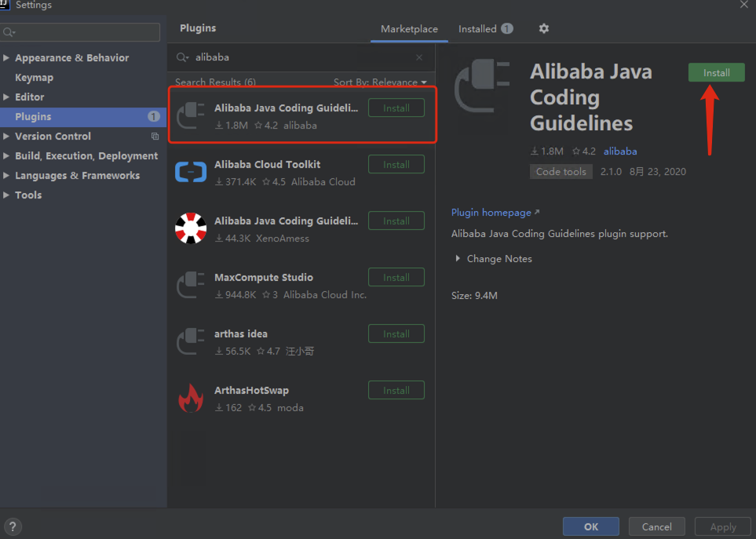Open the help question mark button
Image resolution: width=756 pixels, height=539 pixels.
13,526
